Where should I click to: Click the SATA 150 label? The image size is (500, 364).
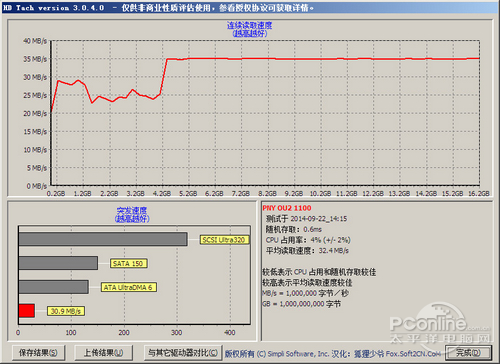128,263
